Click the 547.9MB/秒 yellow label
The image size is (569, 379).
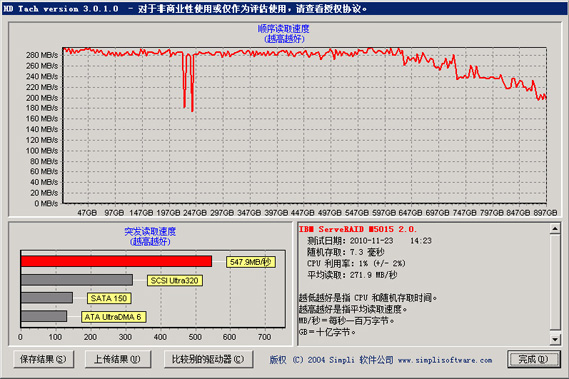[x=251, y=262]
